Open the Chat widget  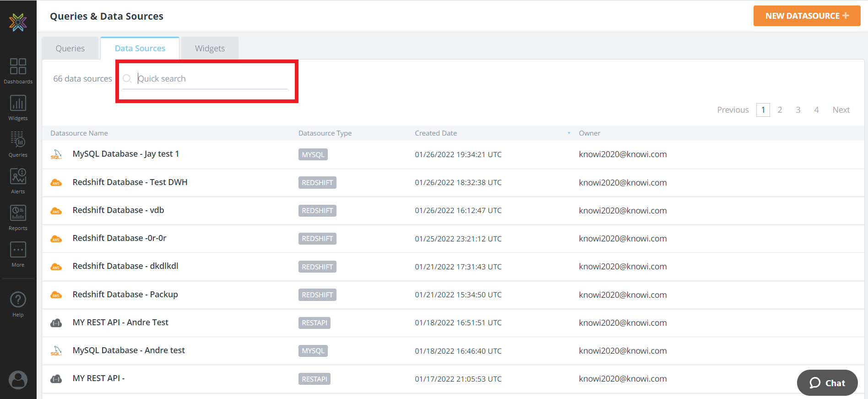pyautogui.click(x=827, y=383)
